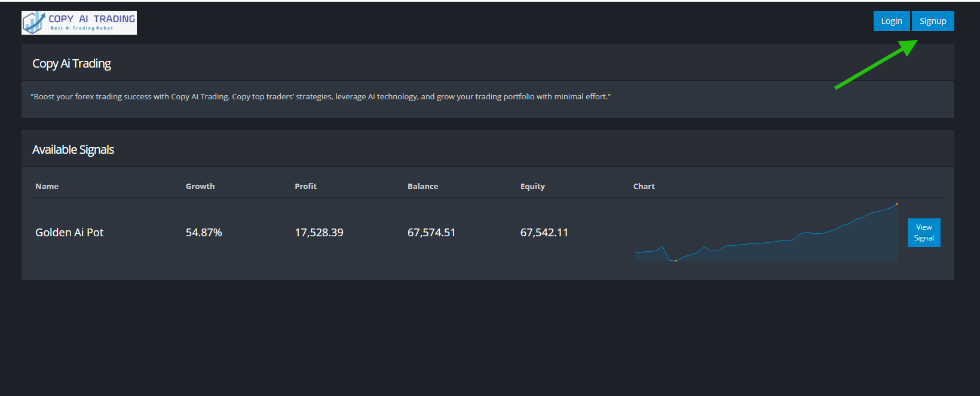The width and height of the screenshot is (980, 396).
Task: Click the orange lowest point on chart
Action: pyautogui.click(x=676, y=261)
